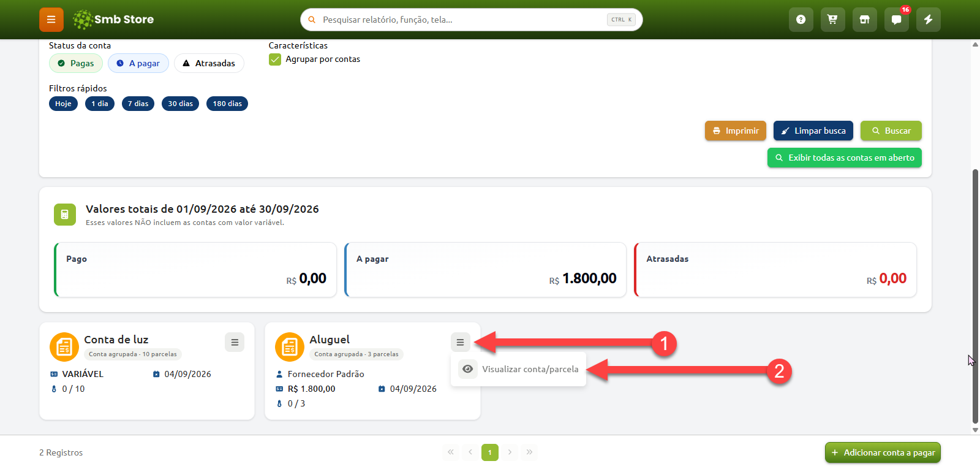Open the Aluguel card options menu
The height and width of the screenshot is (469, 980).
pos(460,342)
